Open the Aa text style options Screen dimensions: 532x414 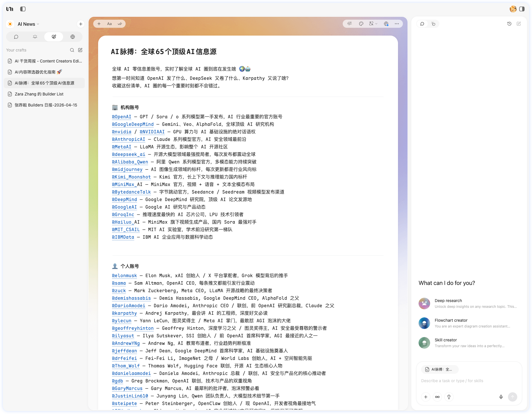tap(109, 24)
